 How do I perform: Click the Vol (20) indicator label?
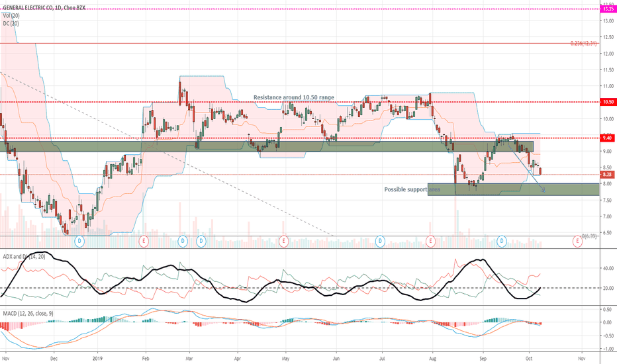point(11,16)
